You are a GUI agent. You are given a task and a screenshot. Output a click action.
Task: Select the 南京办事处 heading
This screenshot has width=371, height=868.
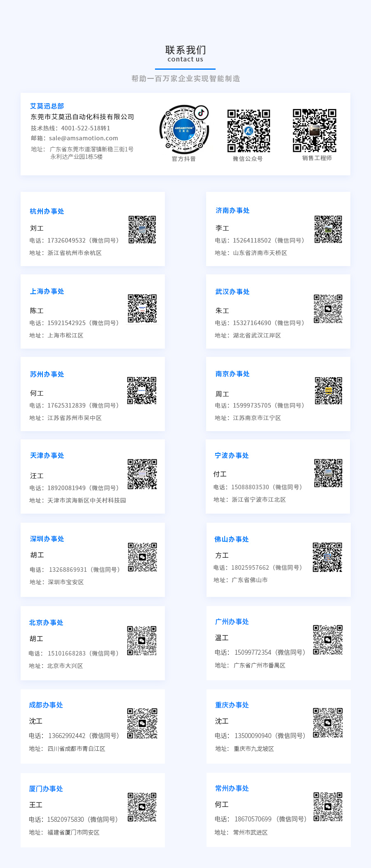[x=232, y=374]
